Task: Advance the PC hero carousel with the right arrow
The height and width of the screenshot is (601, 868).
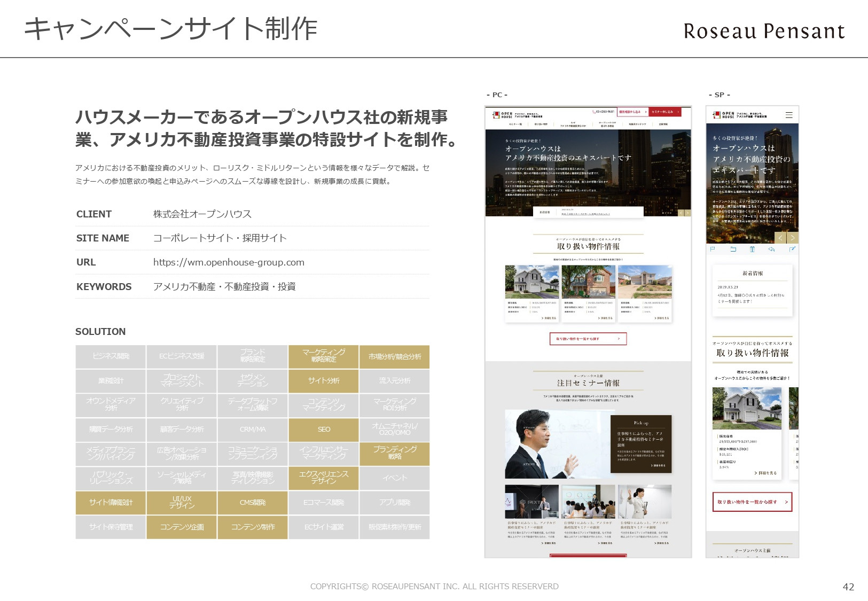Action: click(x=688, y=213)
